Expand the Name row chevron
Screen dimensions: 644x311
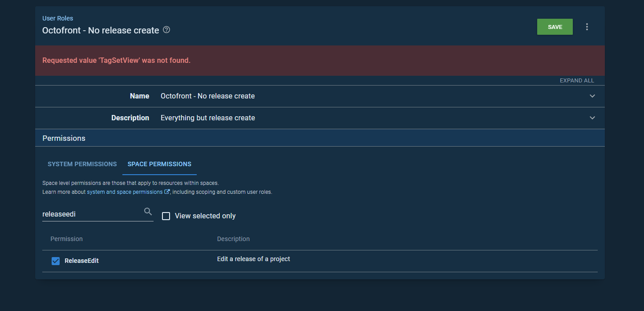tap(592, 96)
